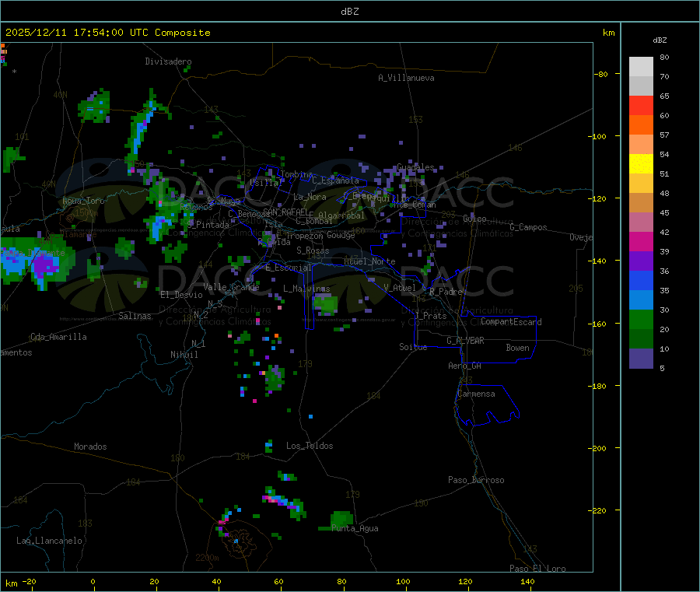This screenshot has width=700, height=592.
Task: Select the 'L_Malvinas' place label
Action: point(306,289)
